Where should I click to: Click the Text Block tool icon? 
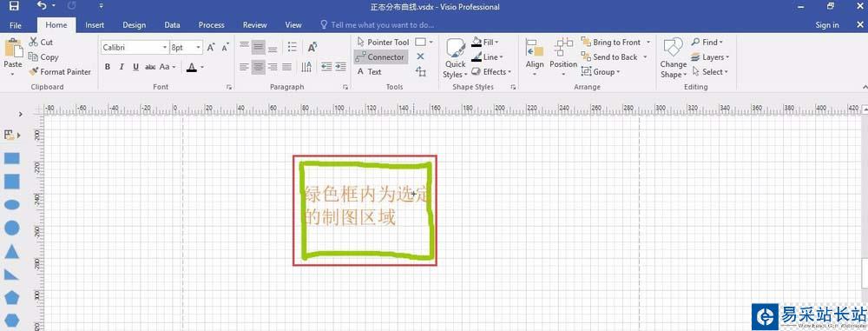pos(421,71)
